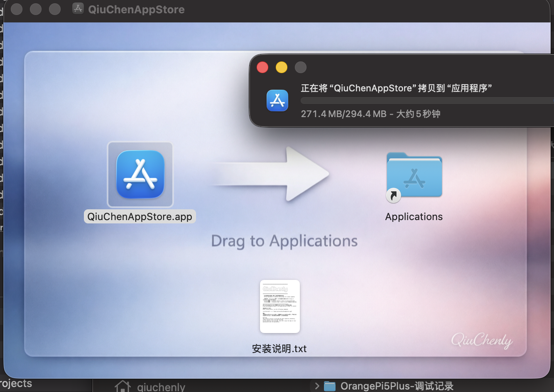This screenshot has width=554, height=392.
Task: Open the OrangePi5Plus-调试记录 folder icon
Action: click(330, 386)
